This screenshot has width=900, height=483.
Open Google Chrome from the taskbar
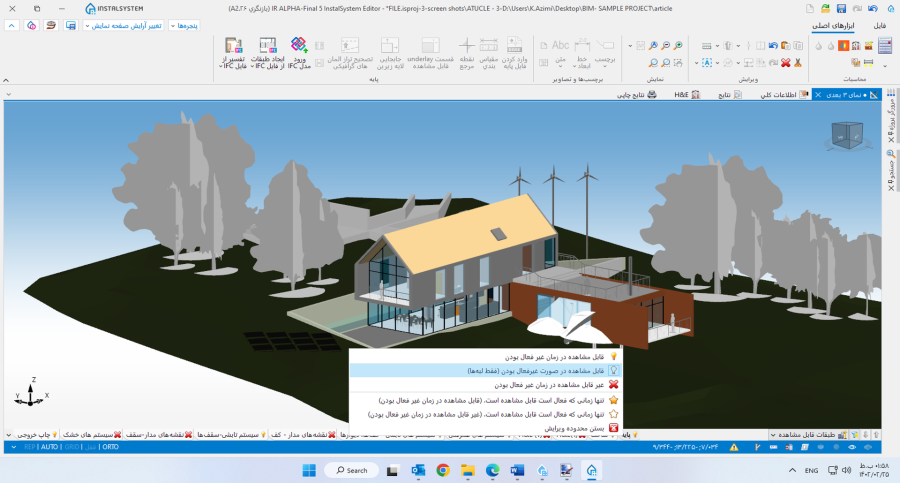click(466, 469)
